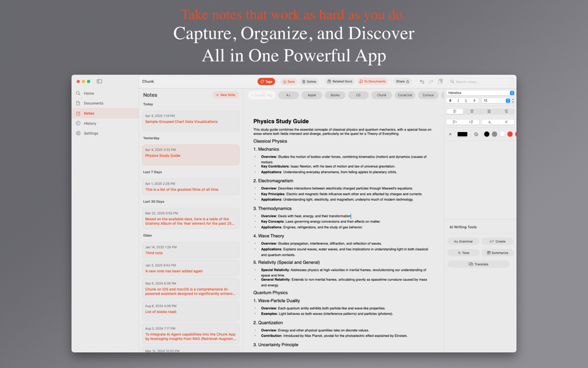Click the font size stepper arrows

pos(513,101)
